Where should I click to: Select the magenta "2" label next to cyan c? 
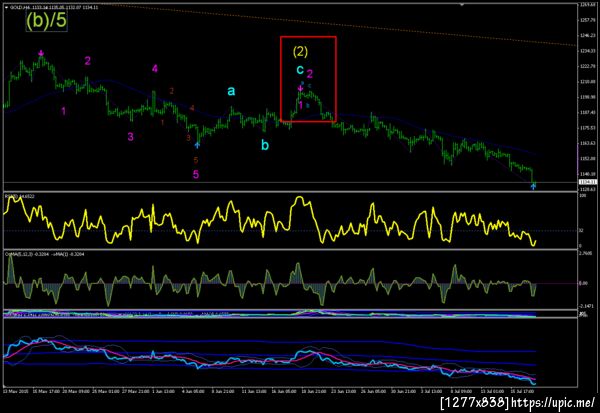click(310, 74)
